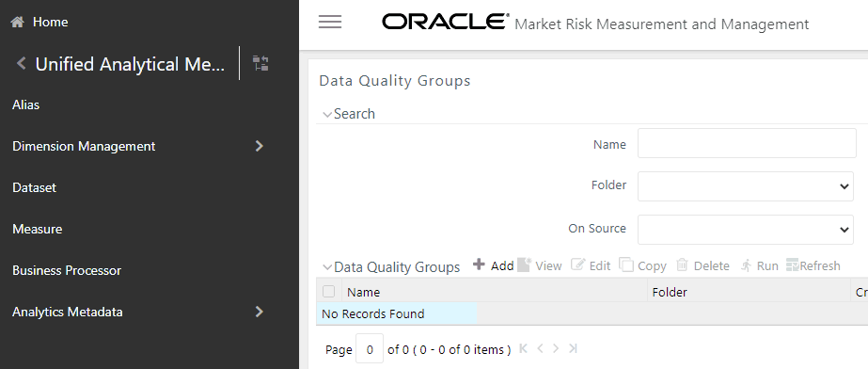Image resolution: width=868 pixels, height=369 pixels.
Task: Focus the Name input field
Action: [747, 143]
